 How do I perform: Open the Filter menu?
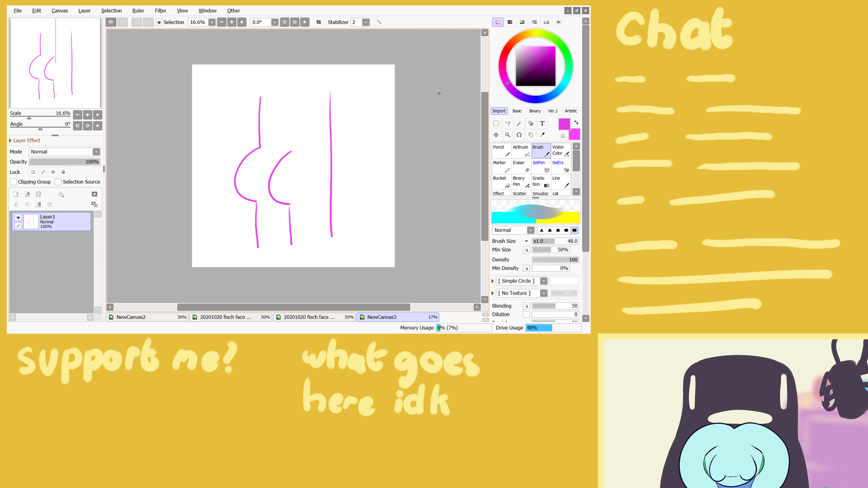(160, 10)
